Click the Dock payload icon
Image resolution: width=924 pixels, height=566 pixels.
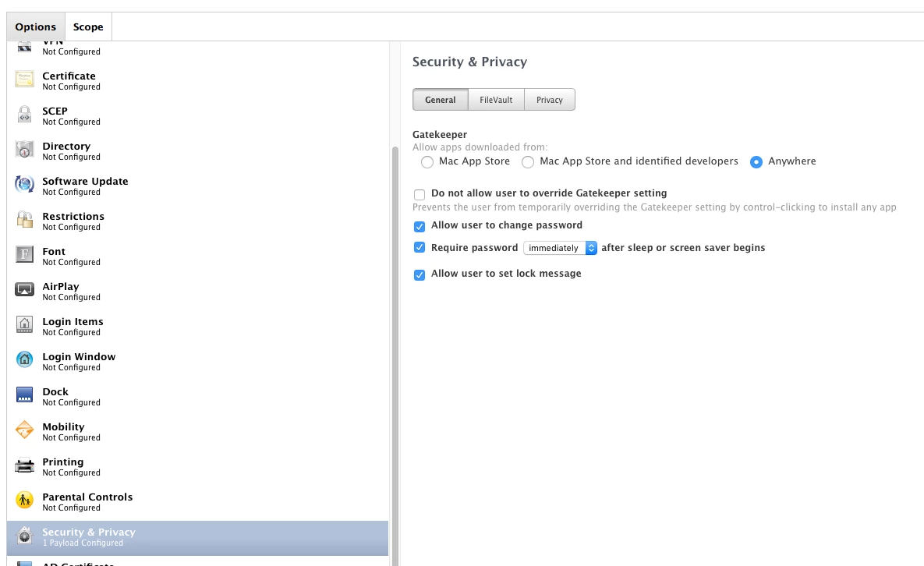pos(24,395)
